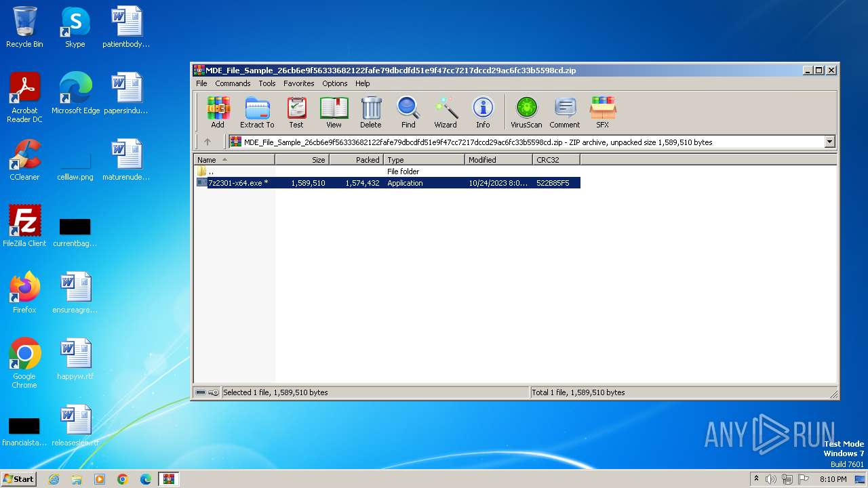868x488 pixels.
Task: Open the Skype desktop shortcut
Action: [x=75, y=27]
